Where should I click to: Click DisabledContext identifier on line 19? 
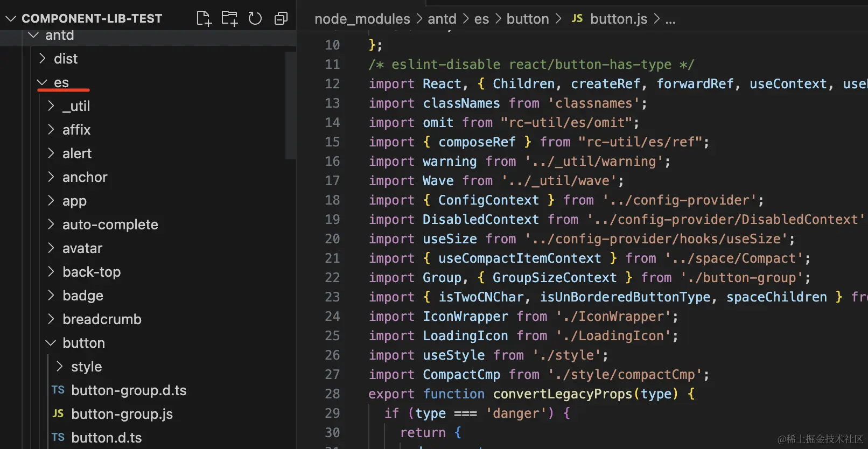tap(481, 220)
